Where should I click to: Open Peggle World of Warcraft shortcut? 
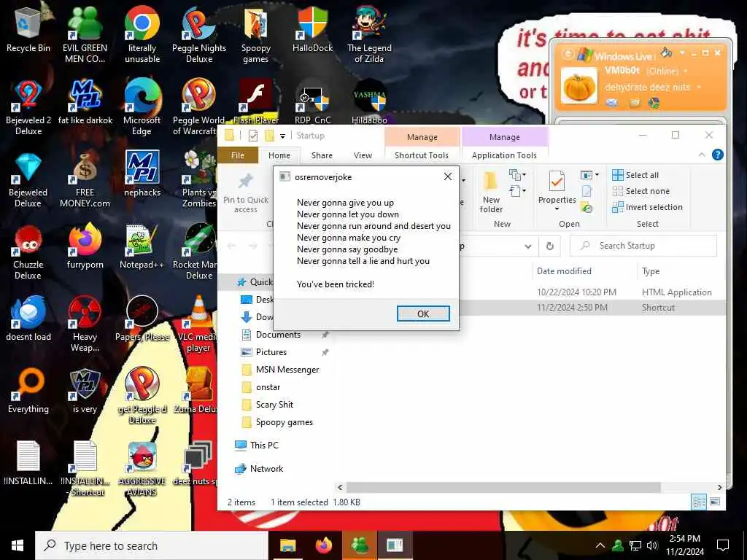click(198, 106)
